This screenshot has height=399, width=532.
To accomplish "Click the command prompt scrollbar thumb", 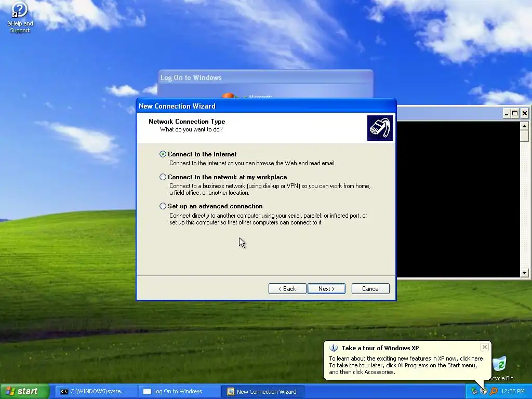I will point(524,136).
